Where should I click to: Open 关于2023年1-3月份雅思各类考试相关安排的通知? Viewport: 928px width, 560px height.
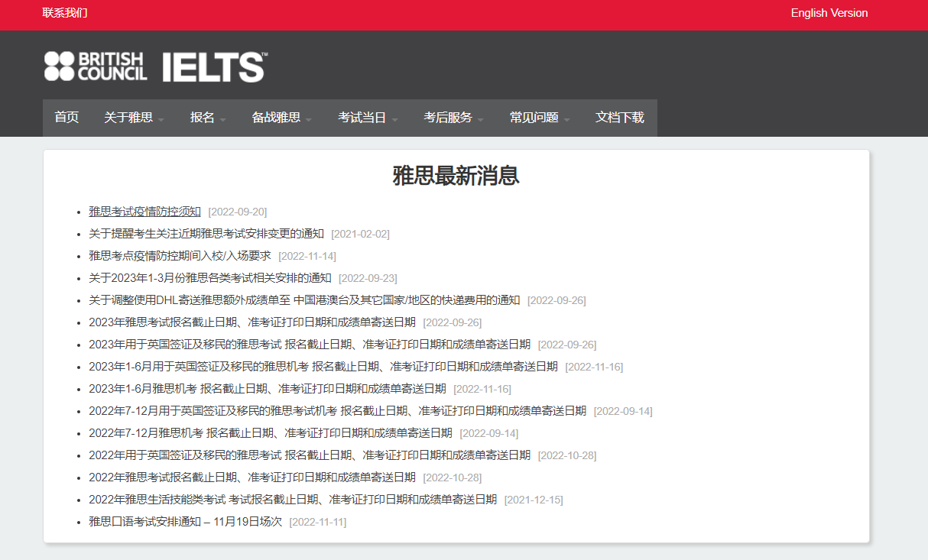[x=210, y=278]
